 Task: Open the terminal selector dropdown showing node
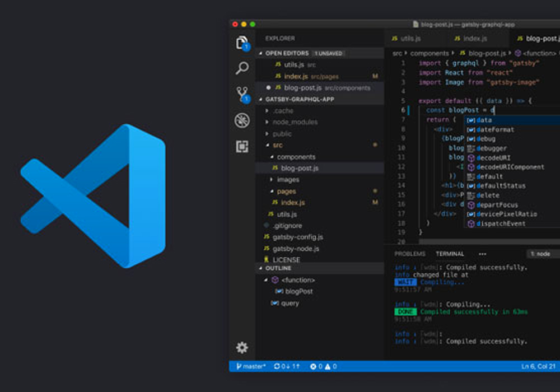[x=544, y=254]
